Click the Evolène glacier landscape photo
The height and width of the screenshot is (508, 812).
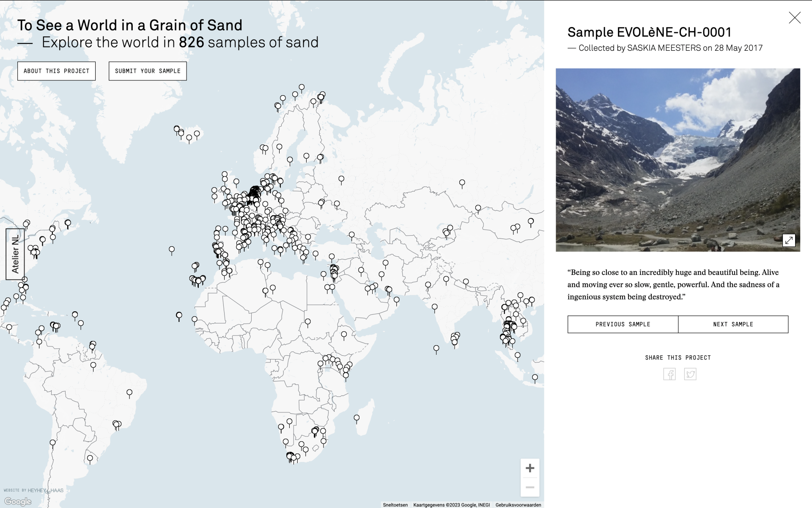tap(678, 160)
